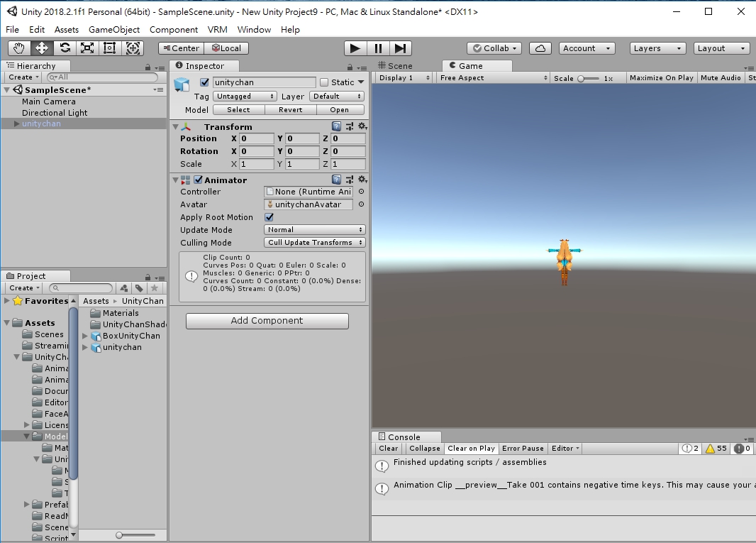Screen dimensions: 756x543
Task: Open the Controller object picker circle
Action: tap(361, 192)
